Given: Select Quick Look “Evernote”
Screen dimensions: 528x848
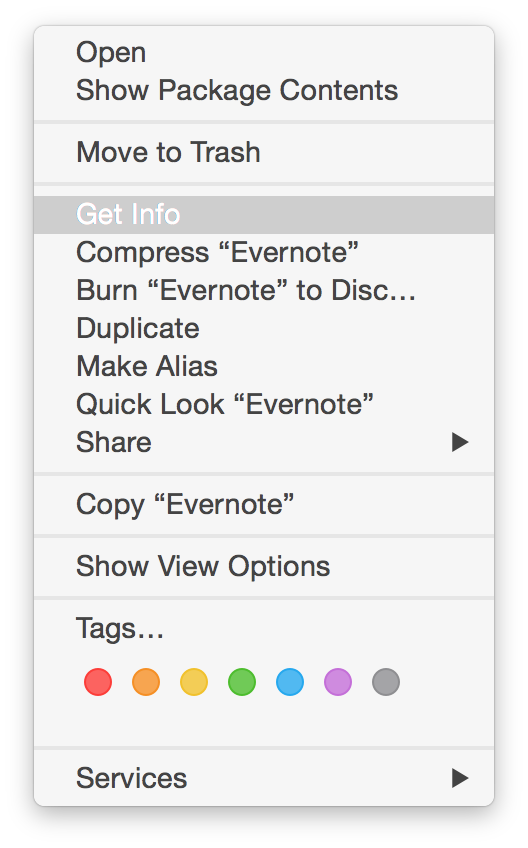Looking at the screenshot, I should tap(264, 404).
